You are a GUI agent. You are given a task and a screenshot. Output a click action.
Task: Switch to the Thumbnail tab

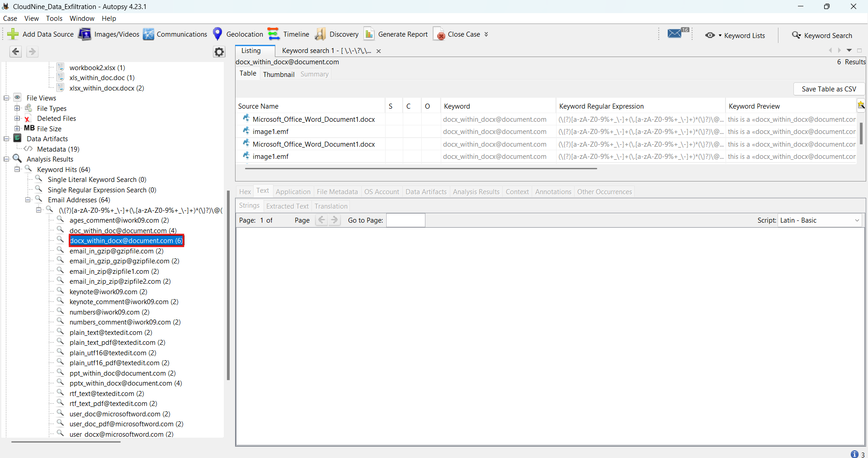278,74
